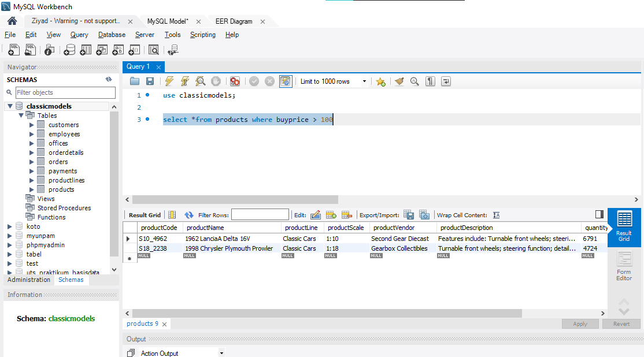Image resolution: width=644 pixels, height=357 pixels.
Task: Execute the statement under the cursor icon
Action: (185, 81)
